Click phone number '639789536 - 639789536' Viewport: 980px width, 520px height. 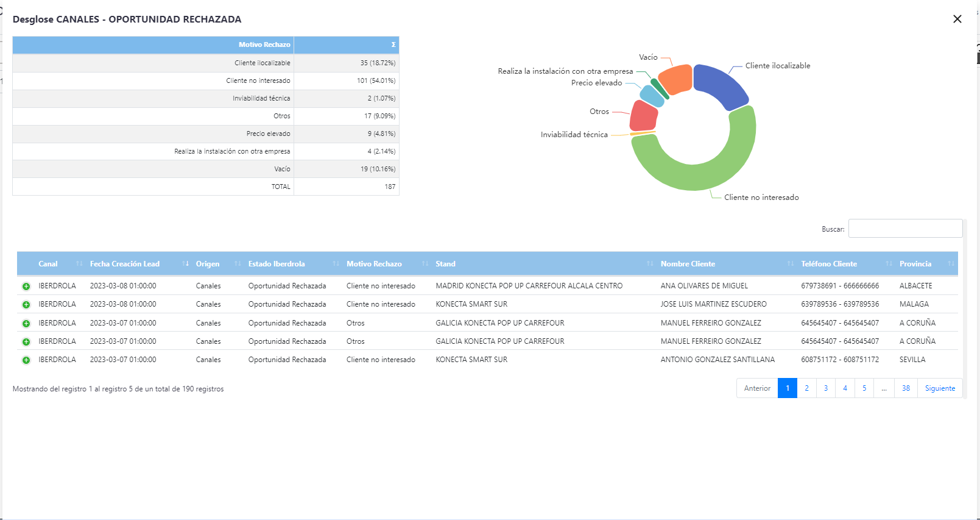840,304
